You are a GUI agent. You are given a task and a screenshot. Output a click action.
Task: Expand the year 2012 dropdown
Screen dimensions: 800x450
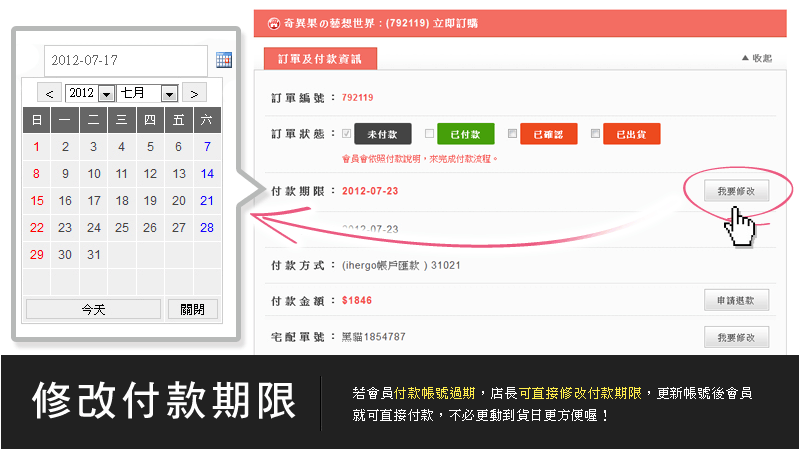click(106, 93)
